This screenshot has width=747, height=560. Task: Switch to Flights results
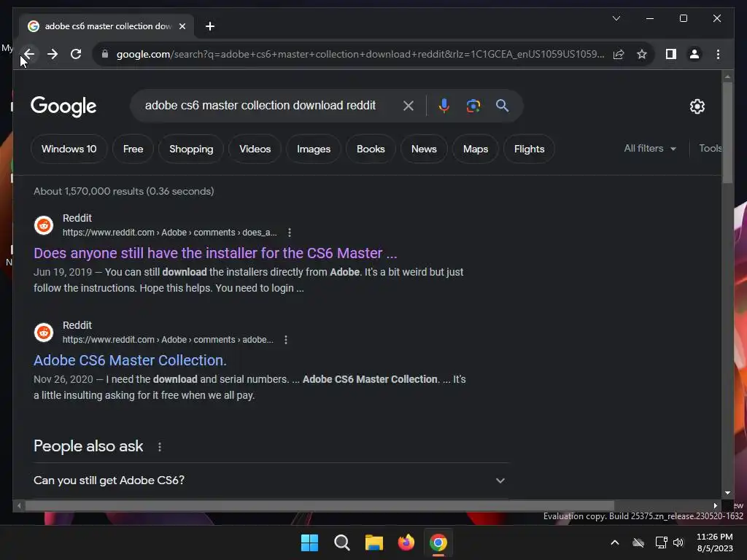(529, 149)
